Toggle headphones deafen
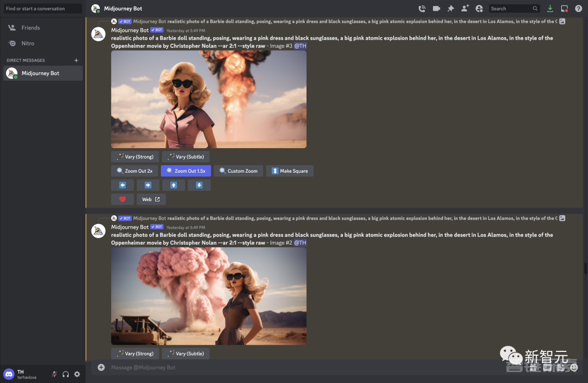 point(66,374)
